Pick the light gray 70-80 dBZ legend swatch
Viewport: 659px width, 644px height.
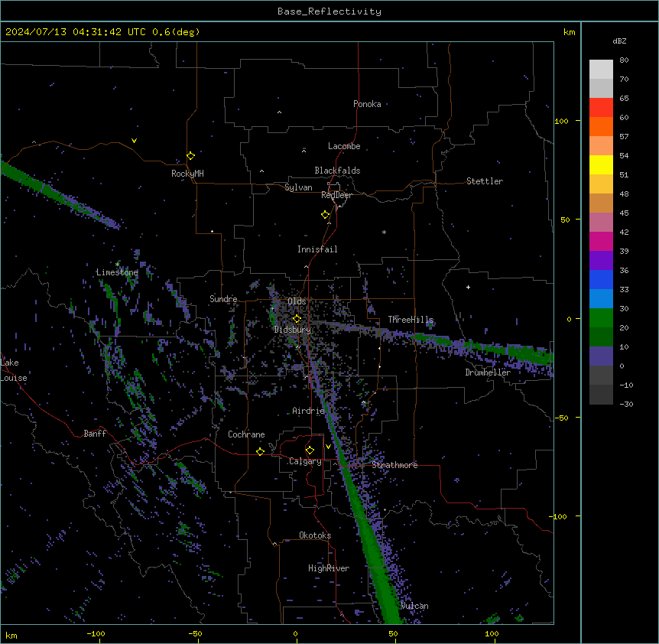click(601, 70)
